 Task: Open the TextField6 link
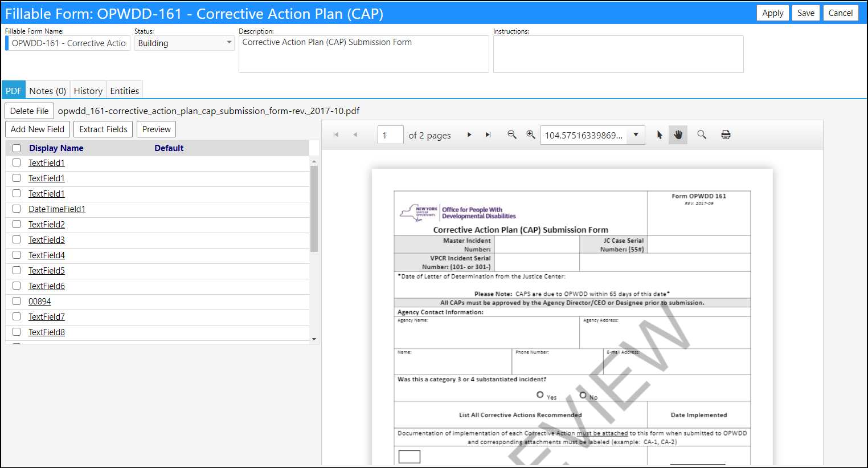pos(47,286)
